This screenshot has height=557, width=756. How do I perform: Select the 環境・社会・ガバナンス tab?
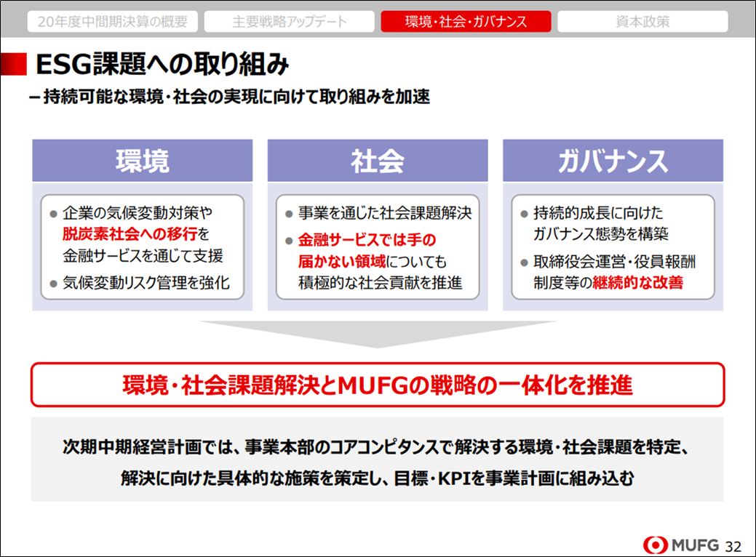pyautogui.click(x=466, y=22)
